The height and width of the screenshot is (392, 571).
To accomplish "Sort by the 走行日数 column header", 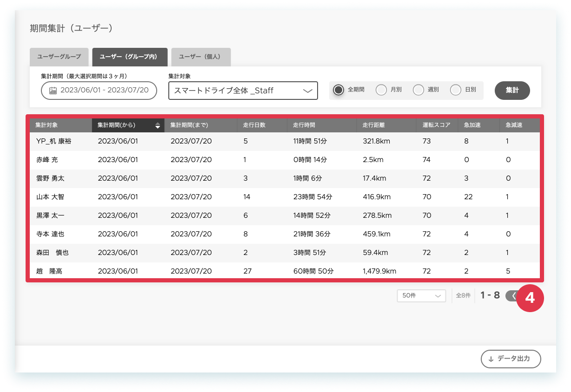I will (x=262, y=125).
